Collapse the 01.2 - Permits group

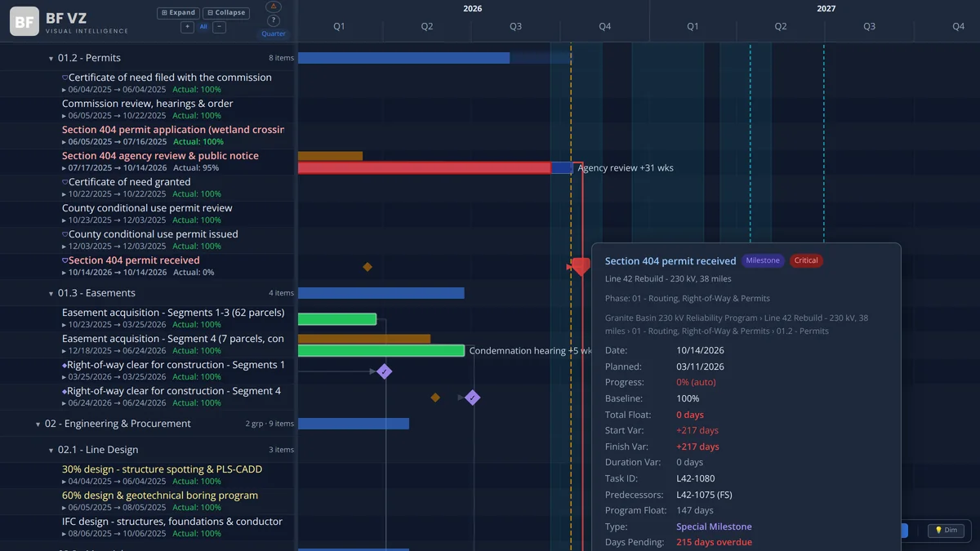tap(51, 59)
